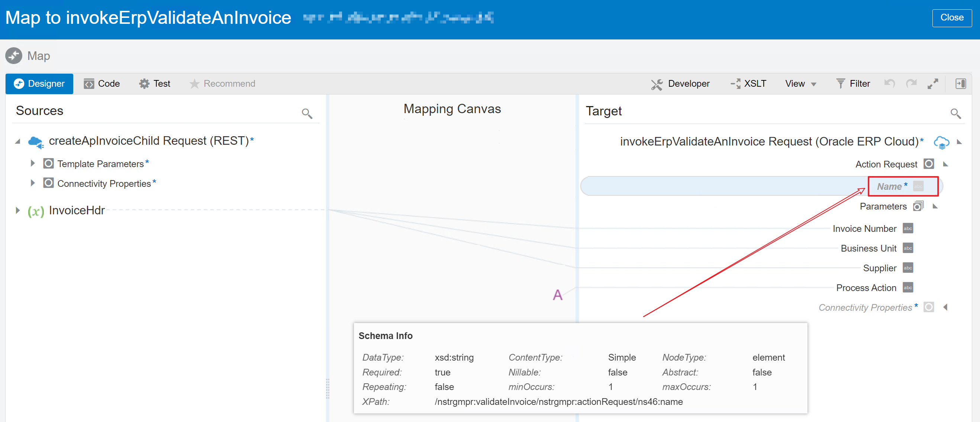Toggle the XSLT view
The width and height of the screenshot is (980, 422).
pyautogui.click(x=748, y=83)
